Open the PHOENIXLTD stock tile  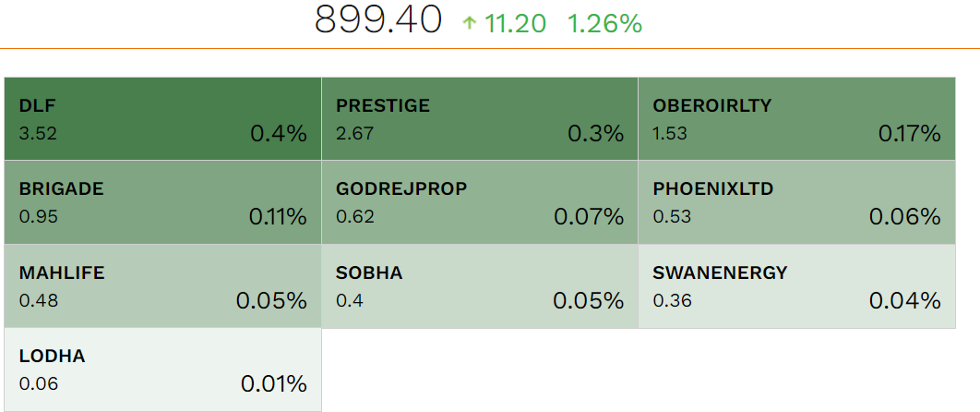click(x=796, y=202)
